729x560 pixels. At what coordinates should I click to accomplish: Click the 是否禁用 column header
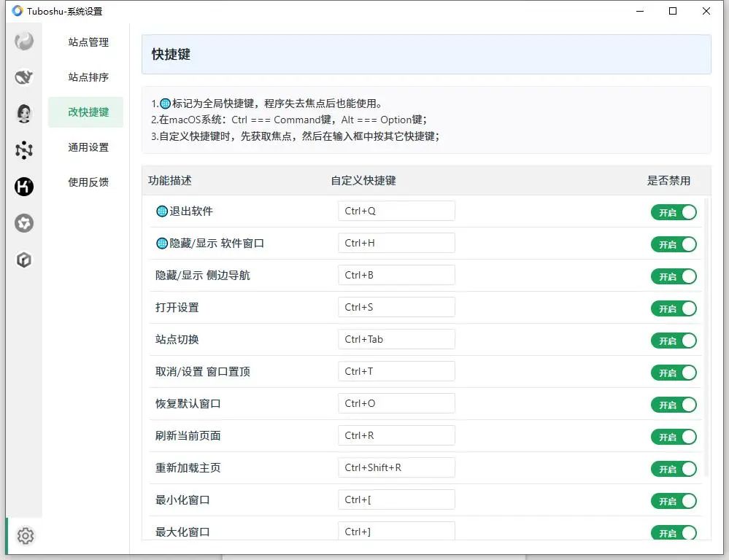click(668, 181)
